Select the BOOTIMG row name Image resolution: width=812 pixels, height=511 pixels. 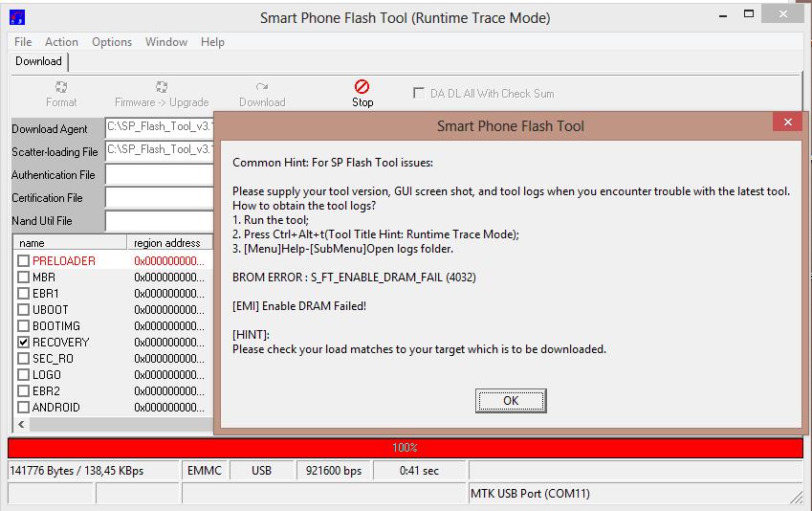tap(55, 326)
